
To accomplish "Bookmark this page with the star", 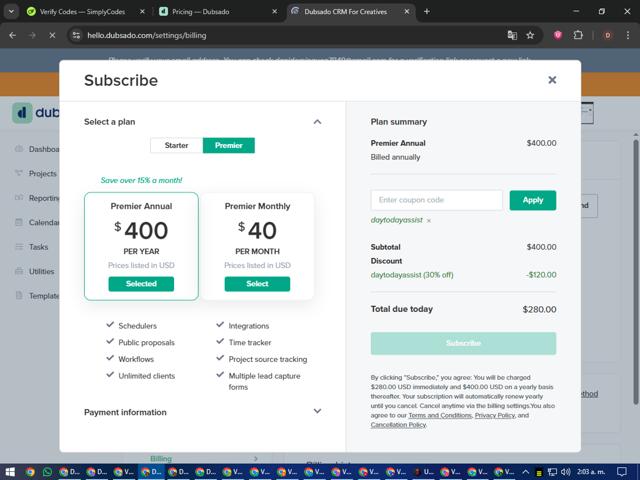I will [530, 36].
